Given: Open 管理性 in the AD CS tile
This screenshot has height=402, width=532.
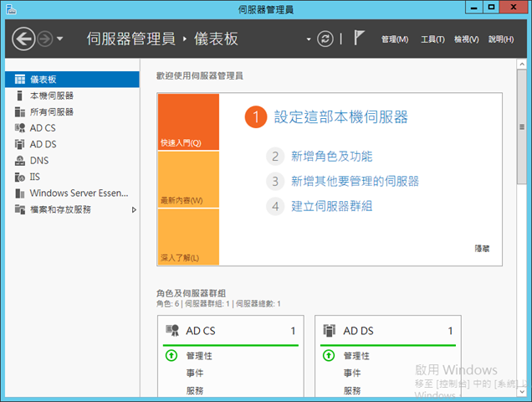Looking at the screenshot, I should [199, 356].
